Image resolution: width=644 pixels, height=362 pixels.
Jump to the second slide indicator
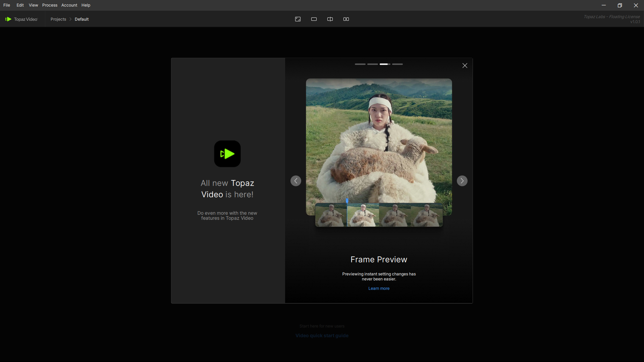pyautogui.click(x=372, y=64)
